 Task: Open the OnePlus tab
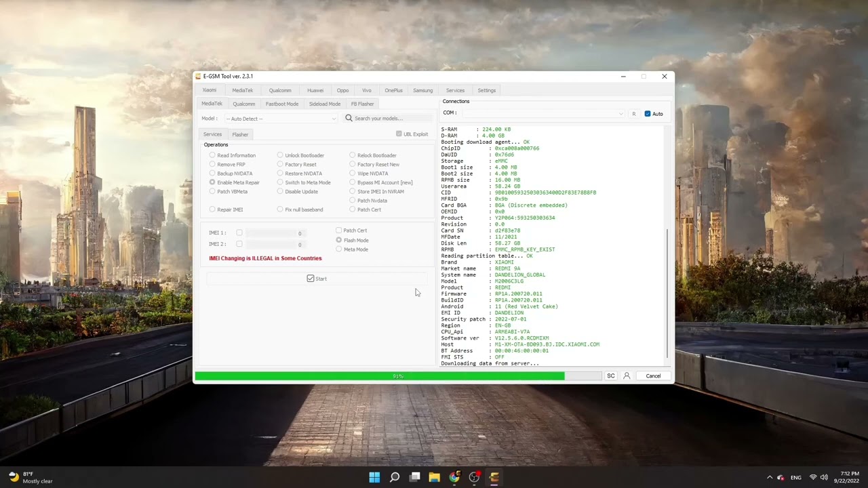393,90
